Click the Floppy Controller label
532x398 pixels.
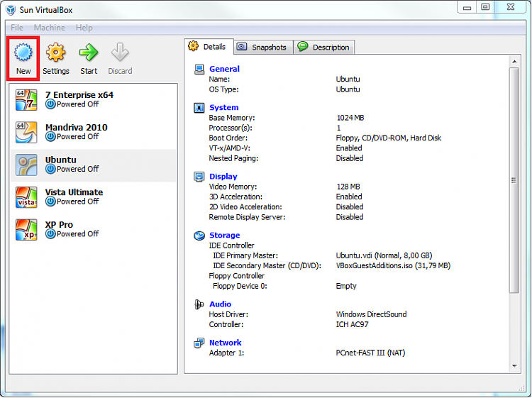click(237, 276)
